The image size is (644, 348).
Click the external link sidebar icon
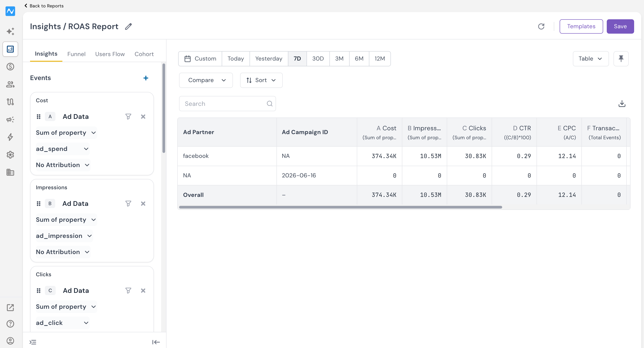point(10,308)
